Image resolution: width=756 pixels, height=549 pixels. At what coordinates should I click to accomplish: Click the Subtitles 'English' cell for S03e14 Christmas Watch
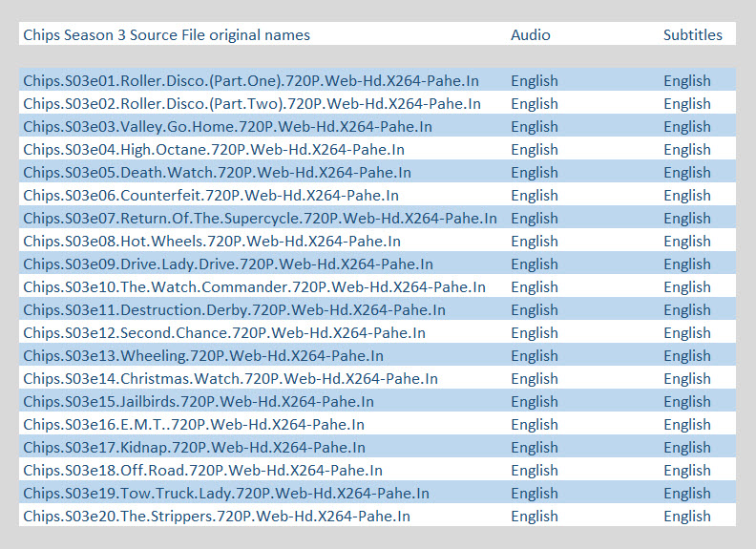(687, 379)
